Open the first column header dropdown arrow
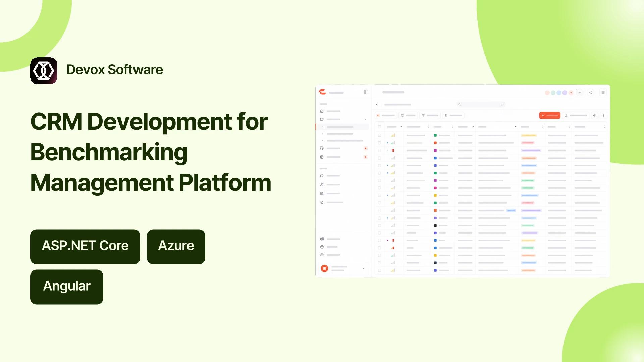This screenshot has height=362, width=644. [x=401, y=127]
